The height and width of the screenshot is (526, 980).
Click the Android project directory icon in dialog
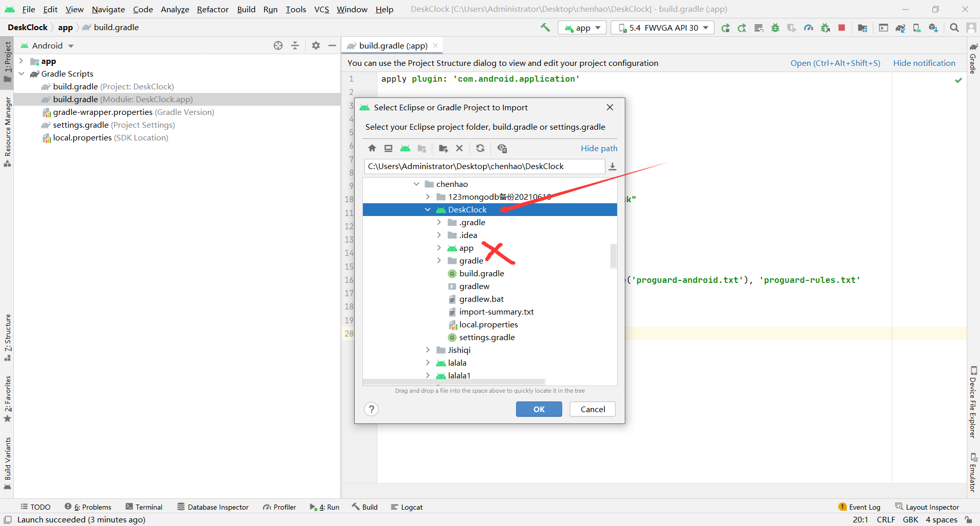[x=405, y=148]
